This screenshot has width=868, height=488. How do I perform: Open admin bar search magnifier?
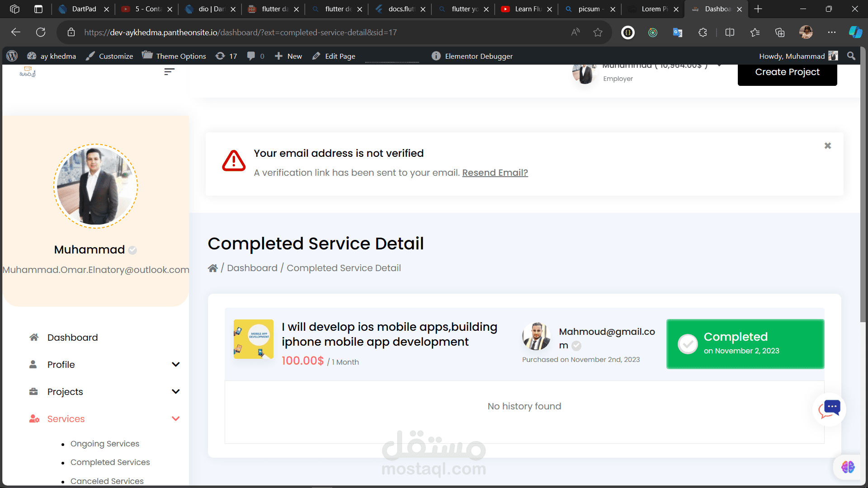[x=851, y=56]
